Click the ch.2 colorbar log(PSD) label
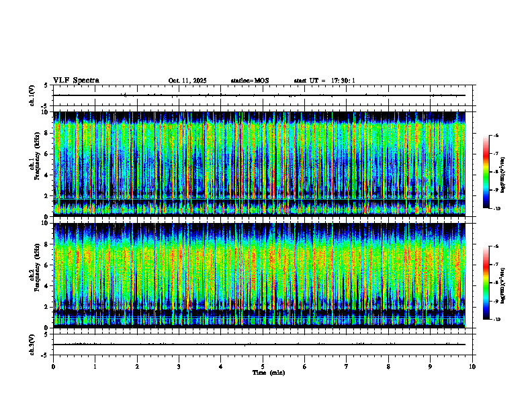 coord(503,285)
